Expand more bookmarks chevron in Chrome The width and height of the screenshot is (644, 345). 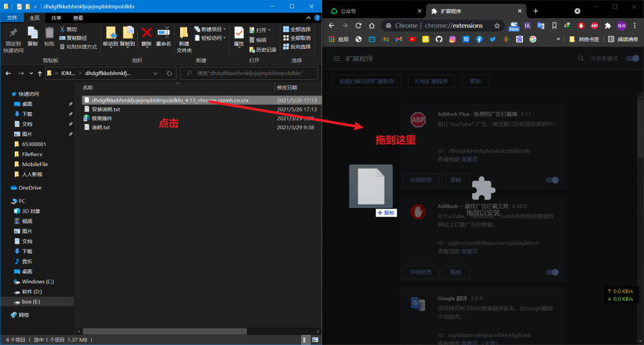[x=558, y=39]
